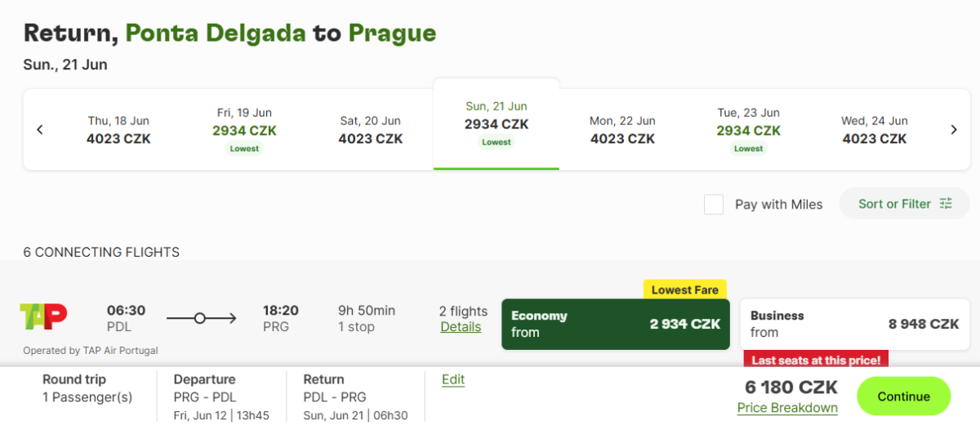Select the Thu, 18 Jun date tab
This screenshot has width=980, height=430.
point(118,130)
